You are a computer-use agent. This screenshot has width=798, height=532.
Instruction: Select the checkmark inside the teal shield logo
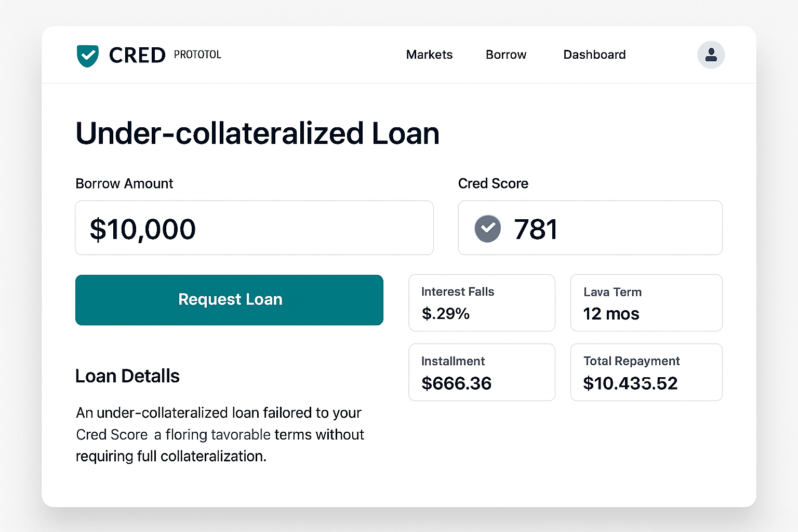point(87,55)
